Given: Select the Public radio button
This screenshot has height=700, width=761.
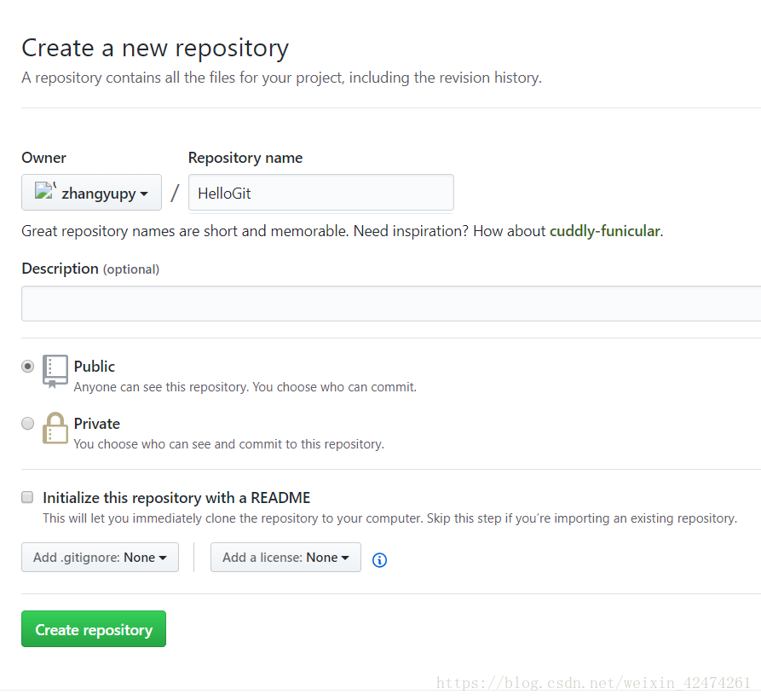Looking at the screenshot, I should [27, 366].
